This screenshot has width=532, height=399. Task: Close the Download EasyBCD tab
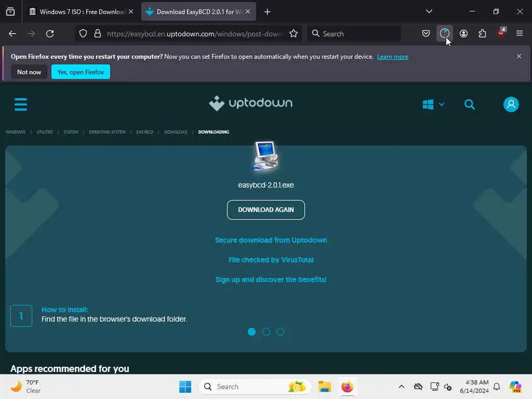248,11
